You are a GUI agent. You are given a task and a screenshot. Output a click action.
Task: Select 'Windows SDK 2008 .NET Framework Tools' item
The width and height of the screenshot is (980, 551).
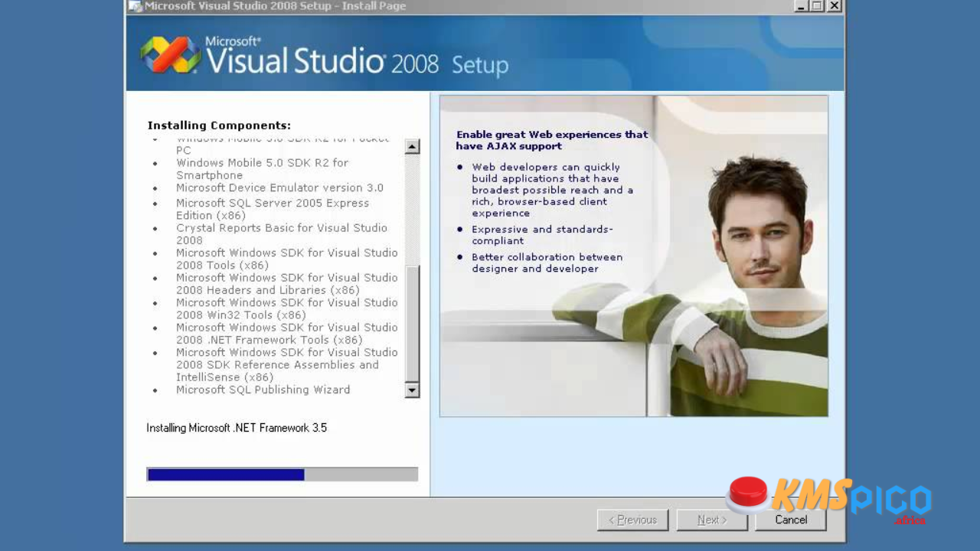287,334
